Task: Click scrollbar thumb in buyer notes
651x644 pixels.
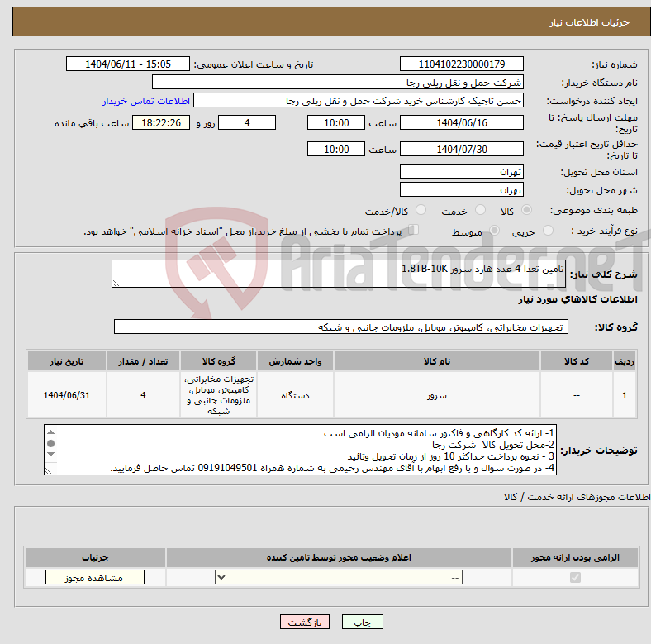Action: pyautogui.click(x=50, y=443)
